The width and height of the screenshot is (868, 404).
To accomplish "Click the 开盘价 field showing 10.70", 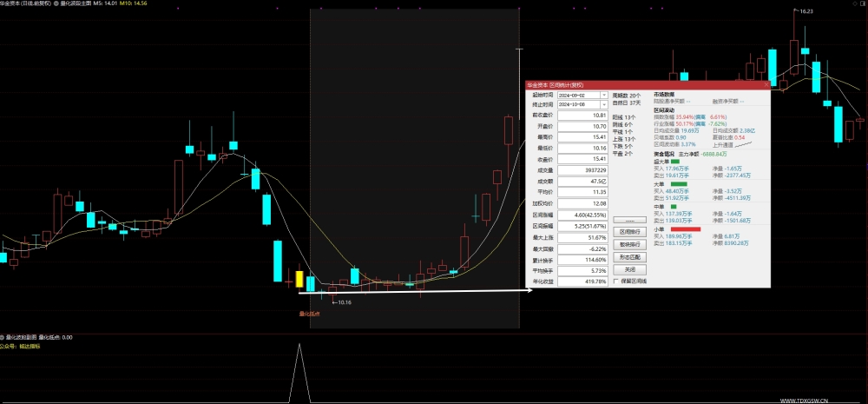I will (x=582, y=126).
